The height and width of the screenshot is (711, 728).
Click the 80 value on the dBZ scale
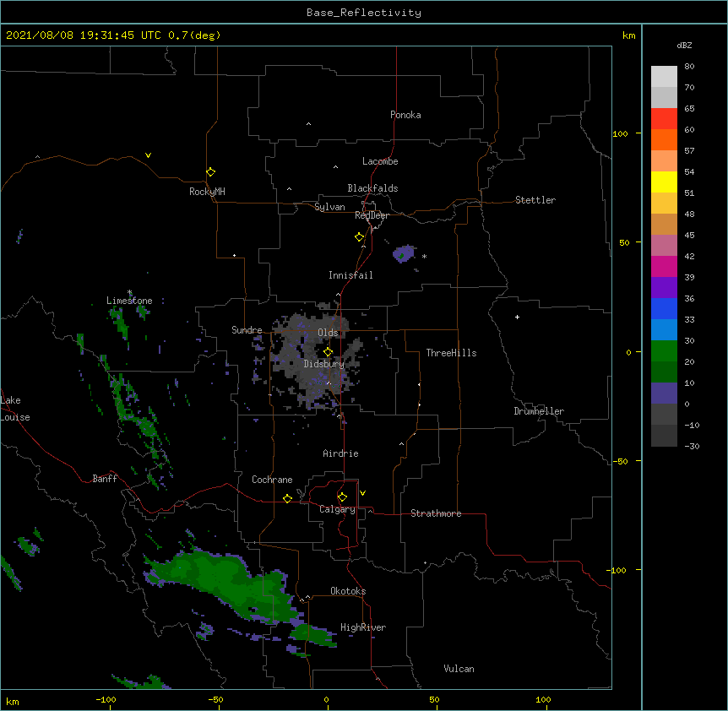click(x=689, y=67)
